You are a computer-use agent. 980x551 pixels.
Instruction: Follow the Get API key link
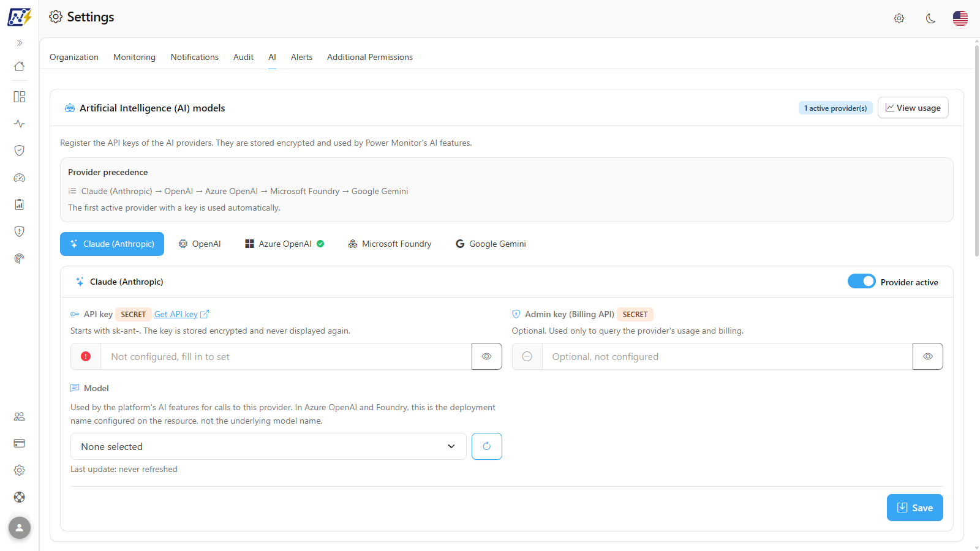pos(181,314)
